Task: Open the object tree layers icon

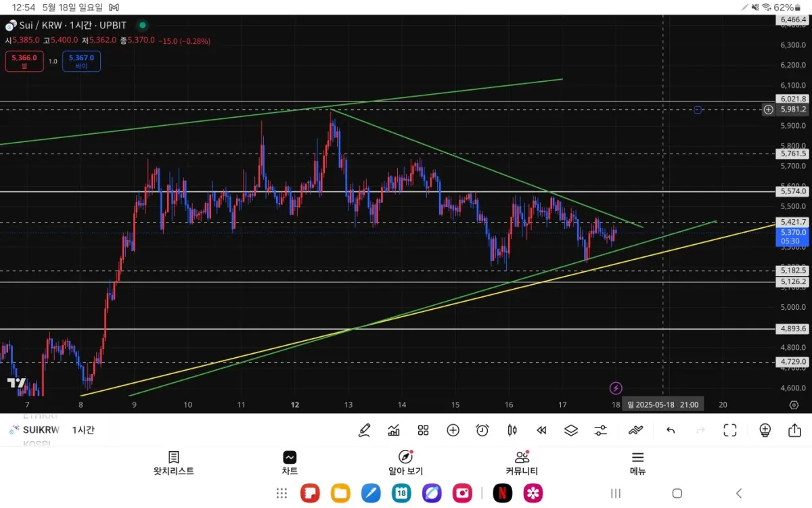Action: 571,430
